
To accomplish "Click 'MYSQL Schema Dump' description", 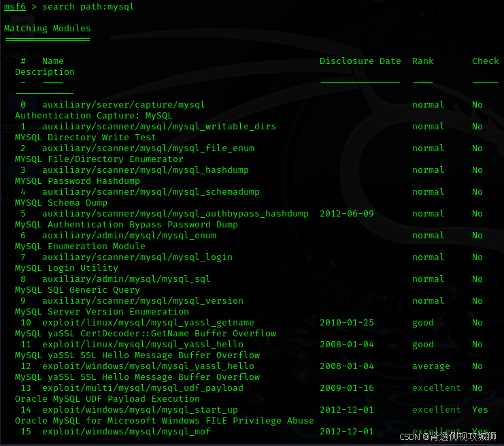I will [x=61, y=203].
